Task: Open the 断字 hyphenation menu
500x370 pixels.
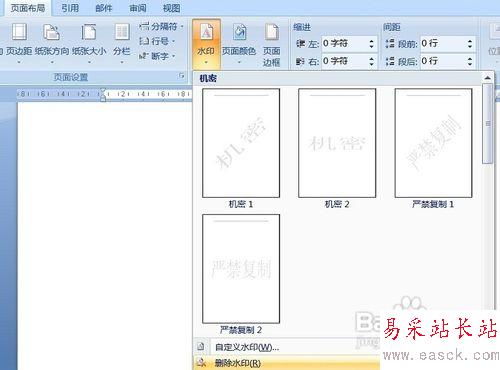Action: [x=157, y=56]
